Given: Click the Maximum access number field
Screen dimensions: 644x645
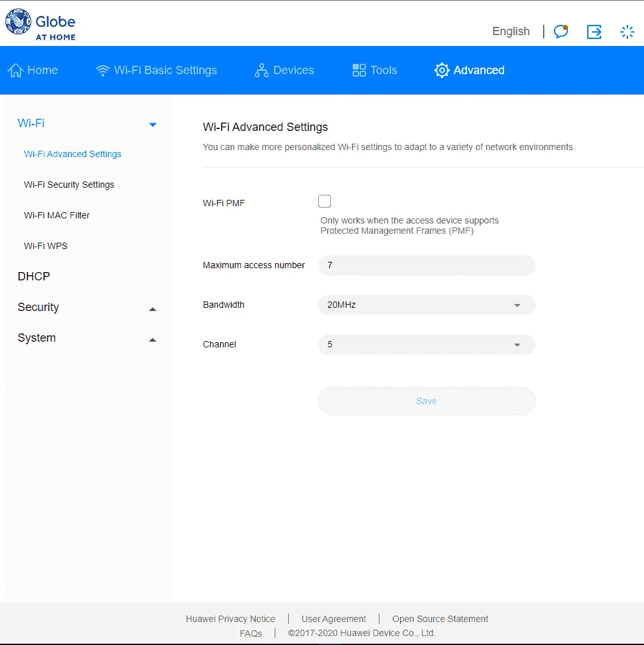Looking at the screenshot, I should click(426, 265).
